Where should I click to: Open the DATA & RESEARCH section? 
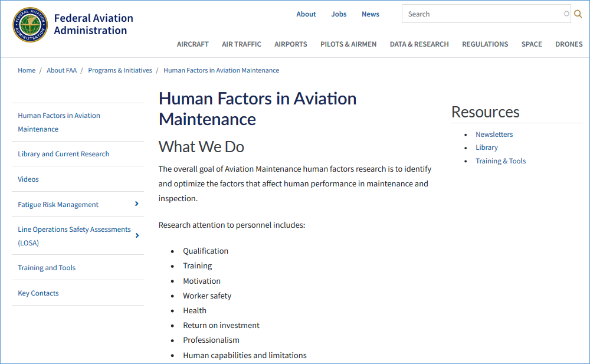click(x=419, y=44)
